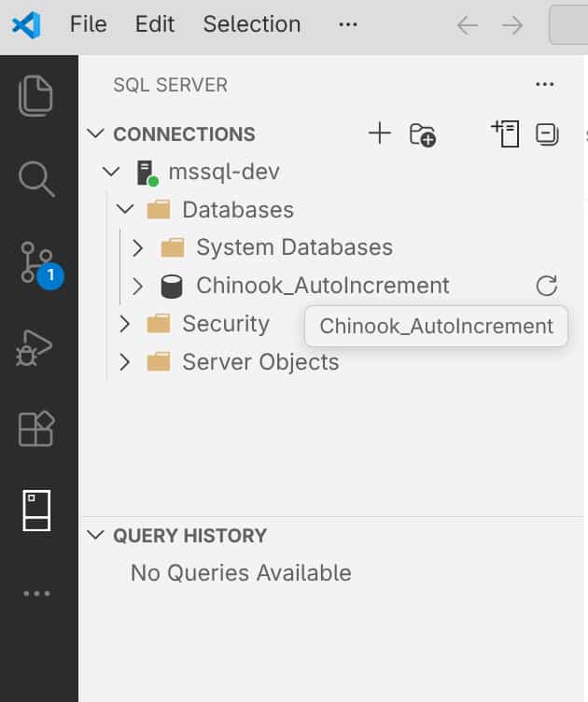
Task: Open the Extensions view
Action: click(x=36, y=428)
